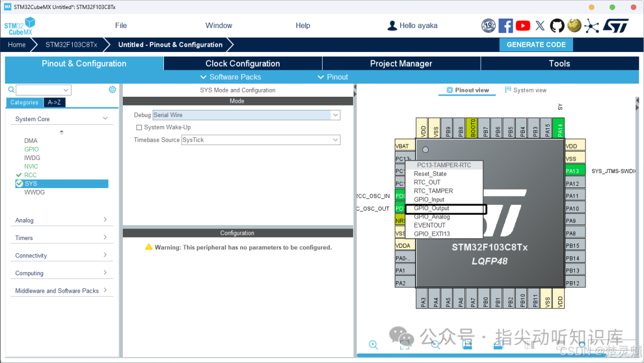Click the peripheral search input field

point(44,90)
